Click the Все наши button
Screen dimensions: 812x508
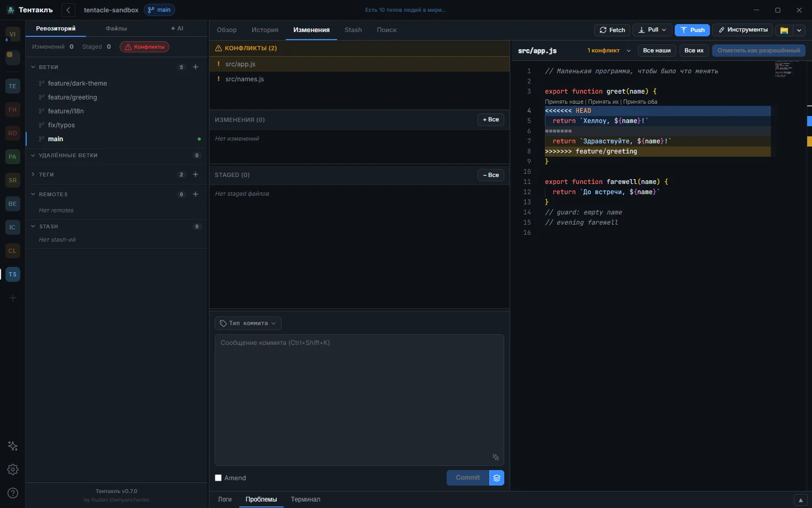tap(657, 50)
